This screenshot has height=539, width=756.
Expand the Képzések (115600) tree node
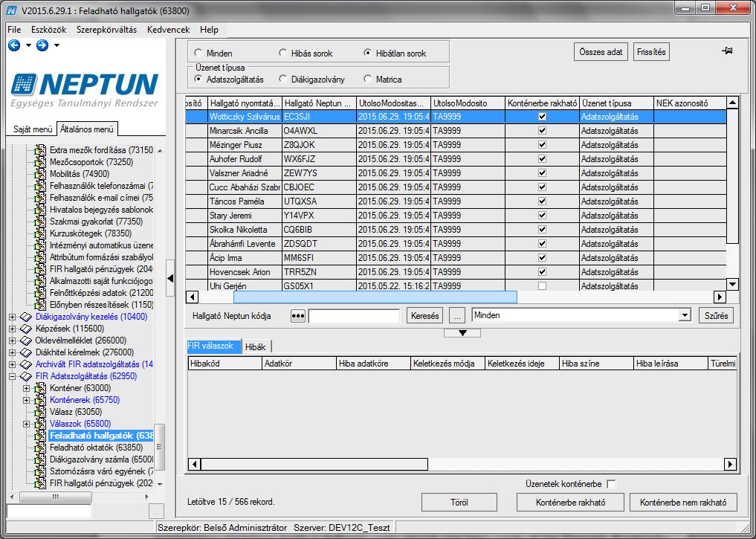click(x=13, y=329)
